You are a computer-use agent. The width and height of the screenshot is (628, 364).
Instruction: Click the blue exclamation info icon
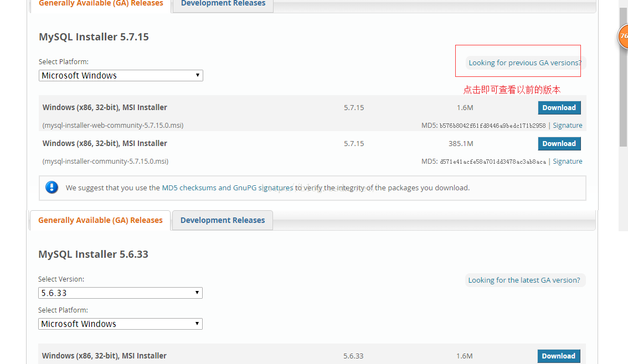click(52, 187)
